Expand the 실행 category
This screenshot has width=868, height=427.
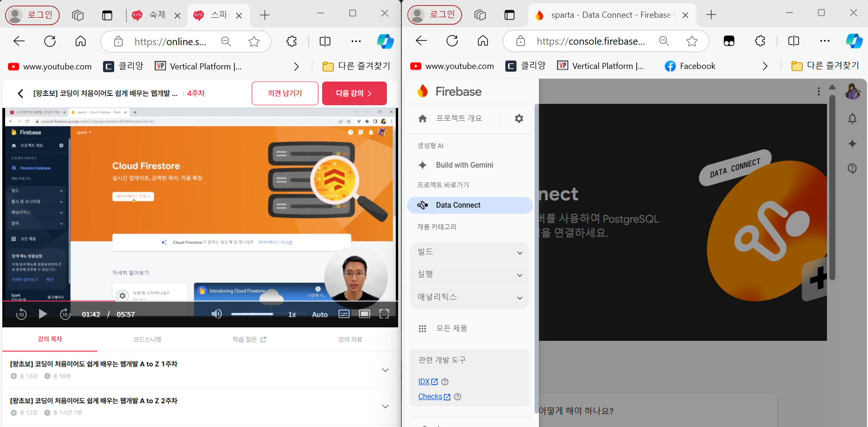(x=469, y=275)
